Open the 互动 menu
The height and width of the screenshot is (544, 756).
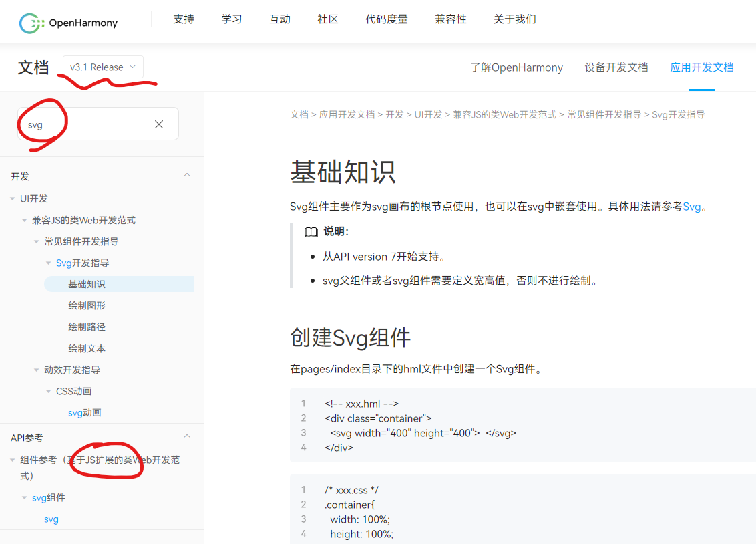tap(280, 19)
